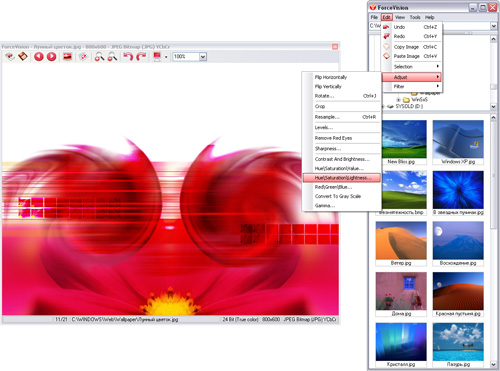Rotate image right with the clockwise arrow
This screenshot has height=371, width=500.
tap(141, 57)
